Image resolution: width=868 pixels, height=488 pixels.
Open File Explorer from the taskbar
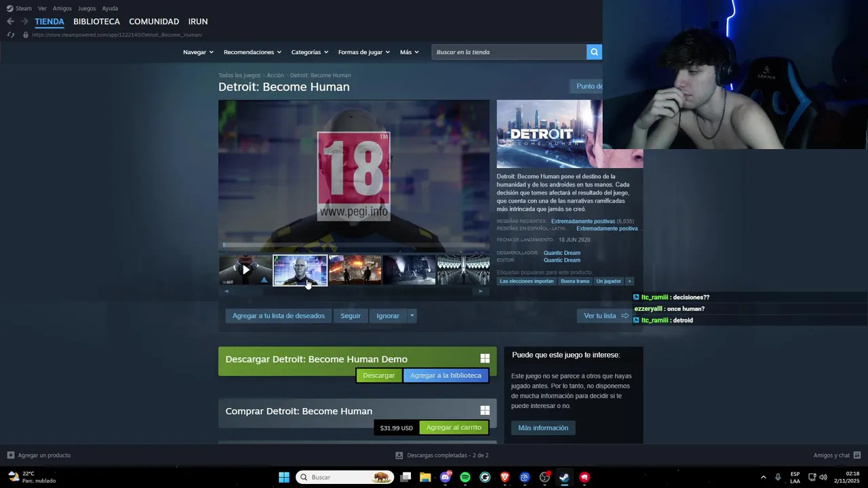coord(425,477)
